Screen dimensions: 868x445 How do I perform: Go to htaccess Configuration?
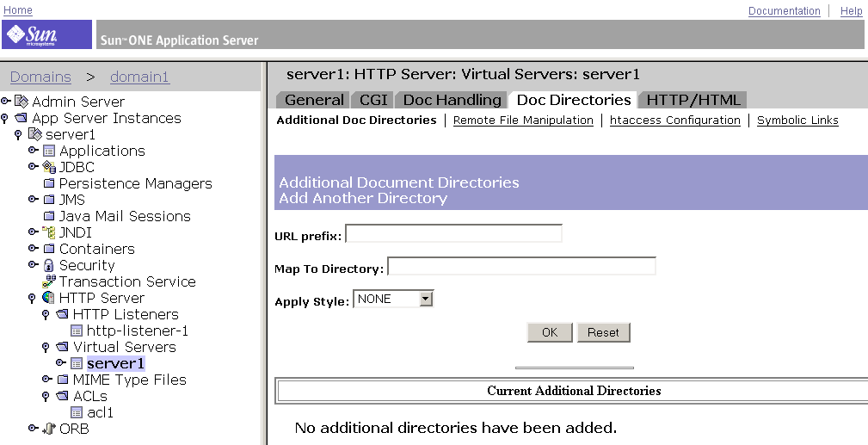pyautogui.click(x=674, y=121)
